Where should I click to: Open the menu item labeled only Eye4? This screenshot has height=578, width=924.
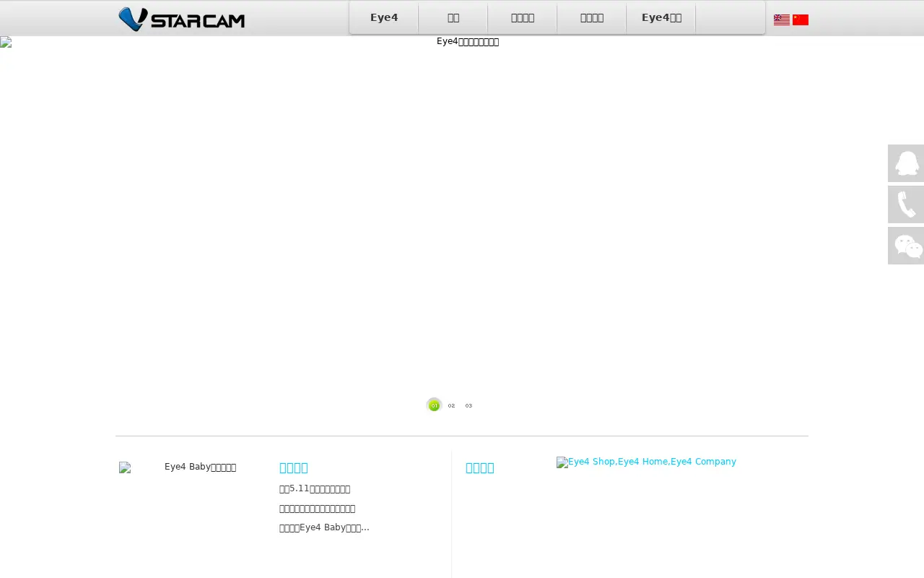click(384, 18)
